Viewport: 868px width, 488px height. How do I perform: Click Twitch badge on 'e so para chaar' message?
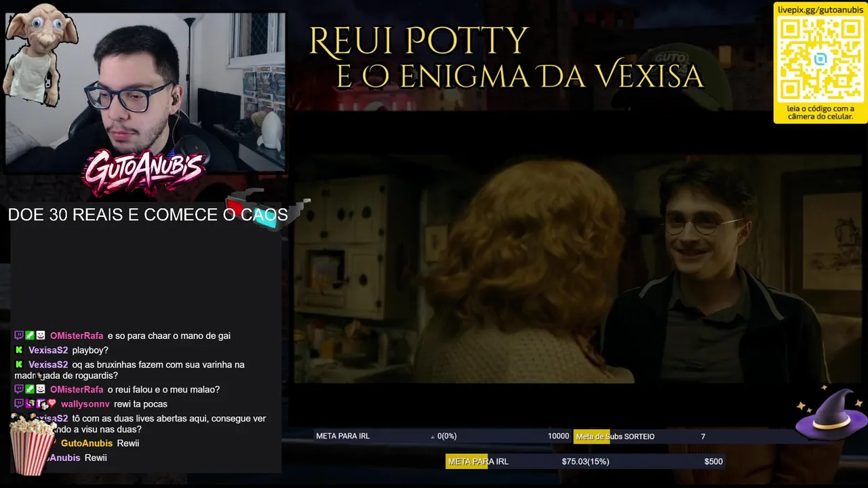pos(19,335)
